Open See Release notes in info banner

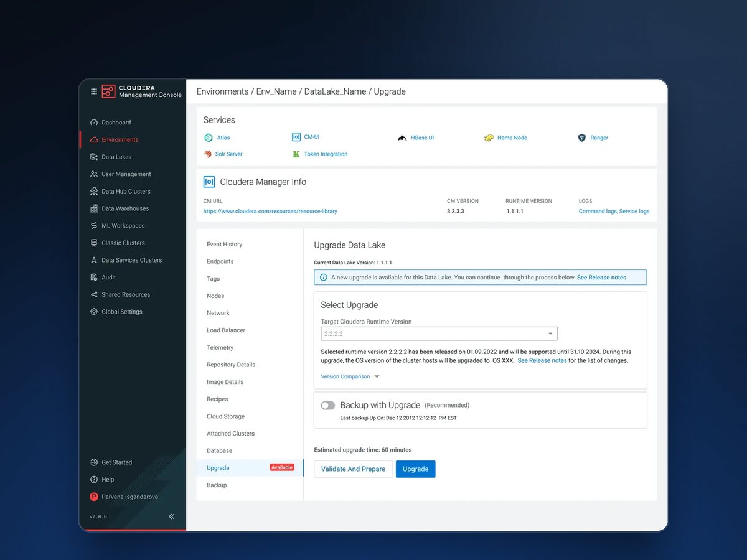(x=601, y=278)
